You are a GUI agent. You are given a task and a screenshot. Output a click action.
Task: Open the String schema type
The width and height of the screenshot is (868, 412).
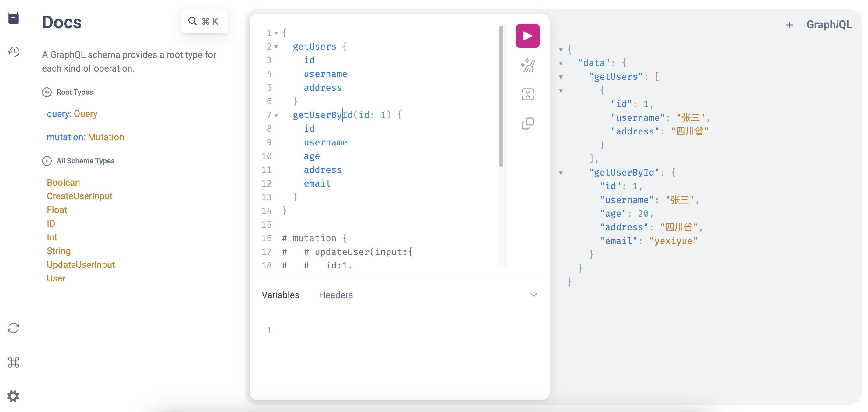tap(59, 251)
